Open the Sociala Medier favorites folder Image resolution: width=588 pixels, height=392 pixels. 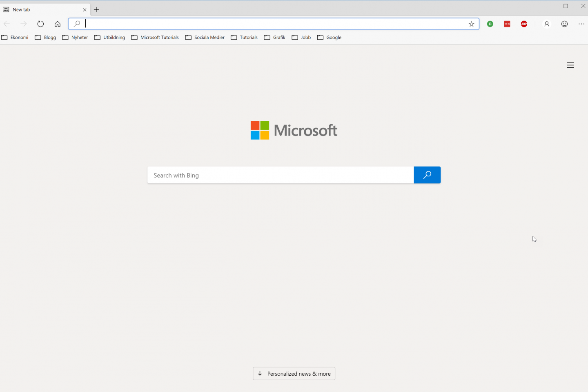205,38
